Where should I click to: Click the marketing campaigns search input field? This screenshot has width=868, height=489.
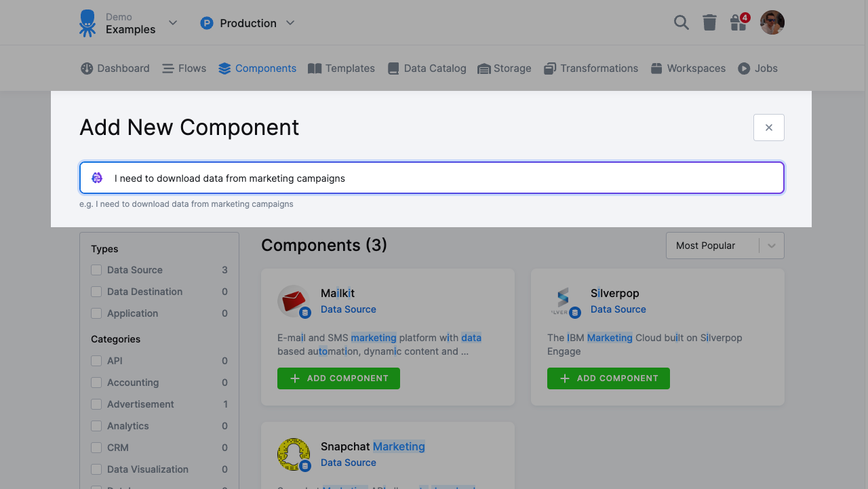coord(432,178)
